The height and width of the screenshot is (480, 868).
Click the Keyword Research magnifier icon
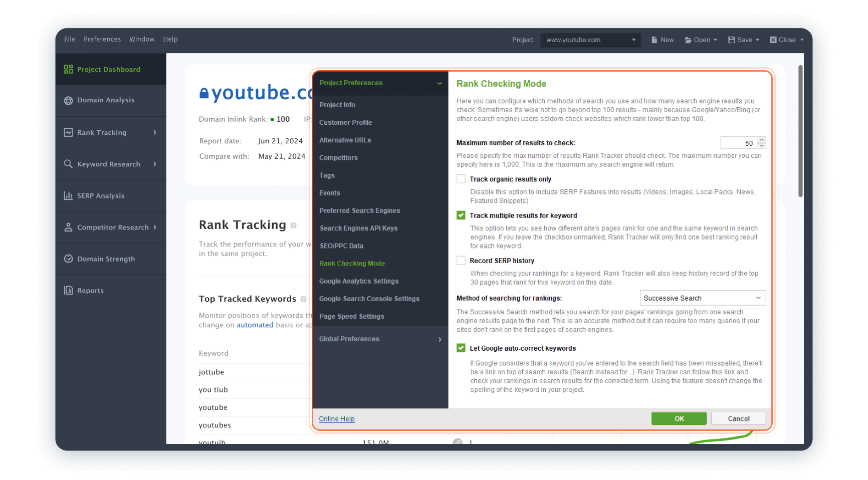point(68,164)
